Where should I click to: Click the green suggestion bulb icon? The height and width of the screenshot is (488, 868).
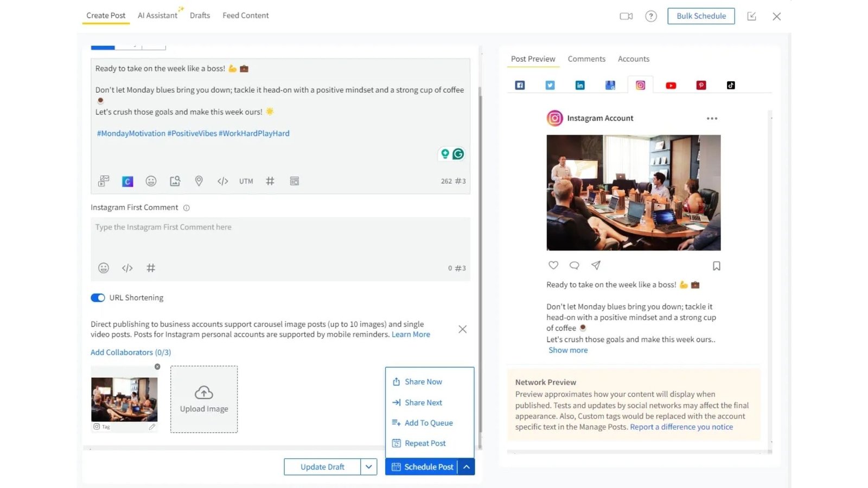(x=445, y=154)
